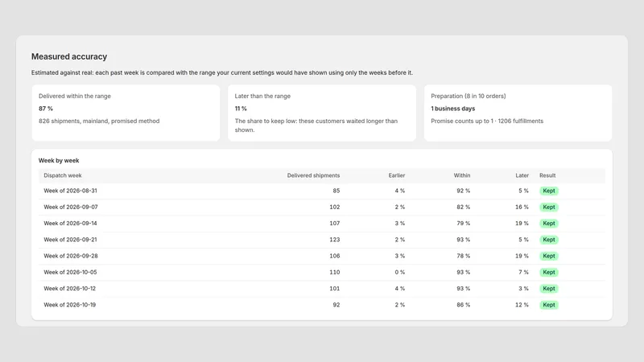Select the Week of 2026-09-14 row label
The image size is (644, 362).
[x=70, y=224]
